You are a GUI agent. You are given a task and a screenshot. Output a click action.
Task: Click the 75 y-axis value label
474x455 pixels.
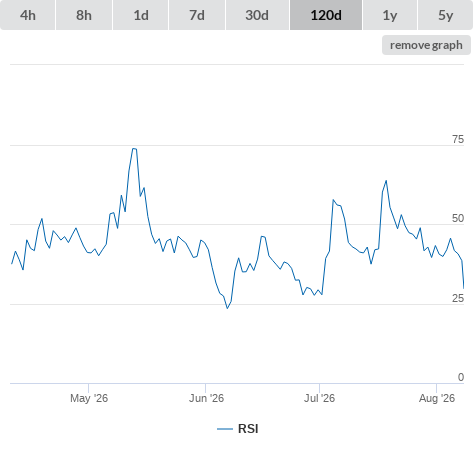tap(458, 139)
